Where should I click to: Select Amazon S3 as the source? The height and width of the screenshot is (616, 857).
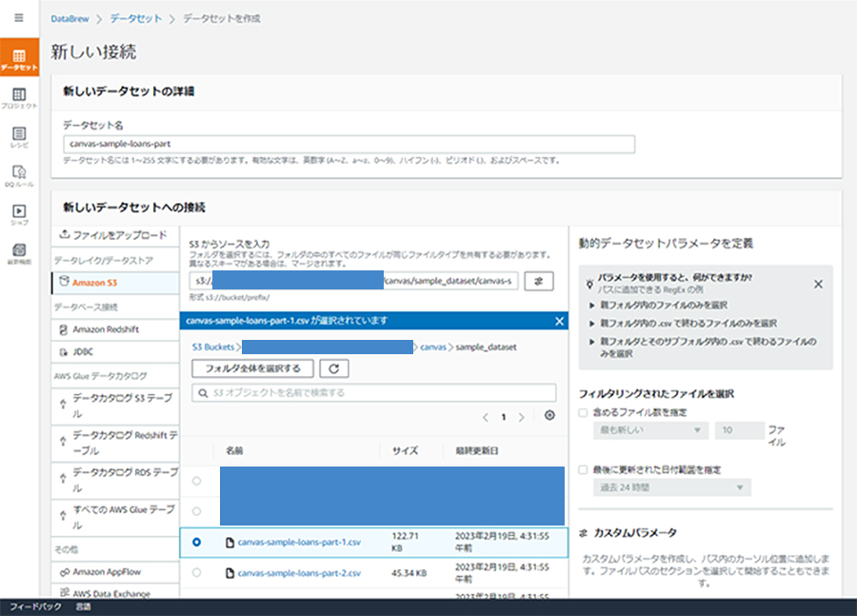tap(115, 283)
